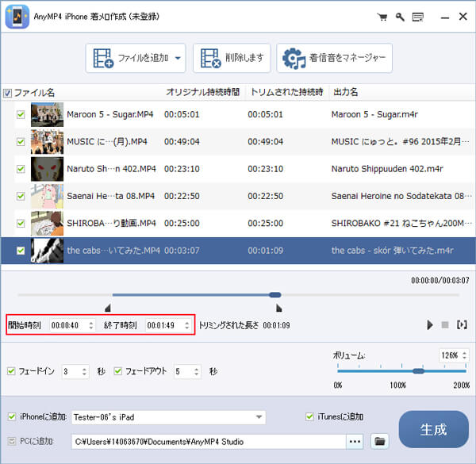This screenshot has height=464, width=476.
Task: Uncheck the Maroon 5 - Sugar.MP4 checkbox
Action: pyautogui.click(x=21, y=115)
